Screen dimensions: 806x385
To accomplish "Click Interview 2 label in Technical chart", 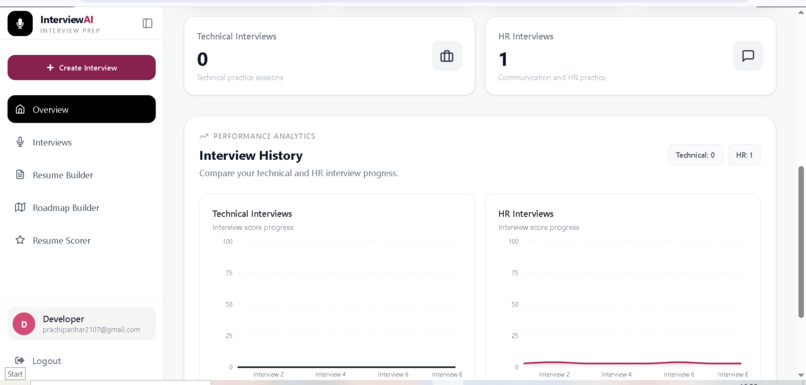I will tap(268, 375).
